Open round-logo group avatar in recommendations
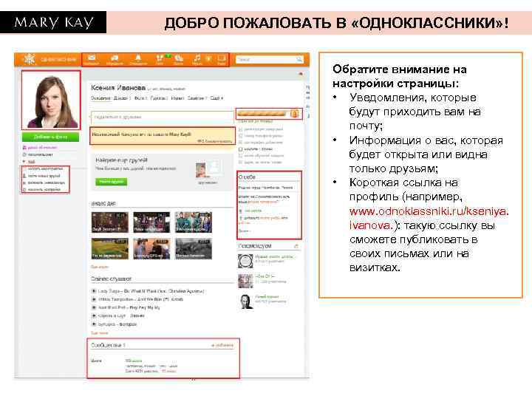This screenshot has width=532, height=399. click(245, 262)
